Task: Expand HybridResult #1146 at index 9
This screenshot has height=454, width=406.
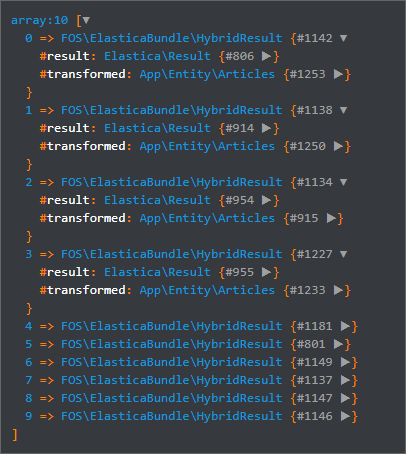Action: 345,416
